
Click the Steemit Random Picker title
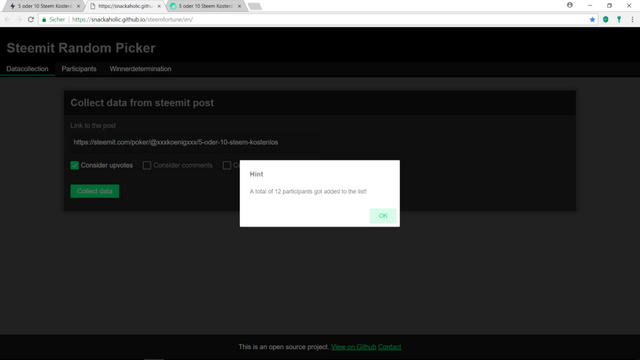pyautogui.click(x=81, y=48)
